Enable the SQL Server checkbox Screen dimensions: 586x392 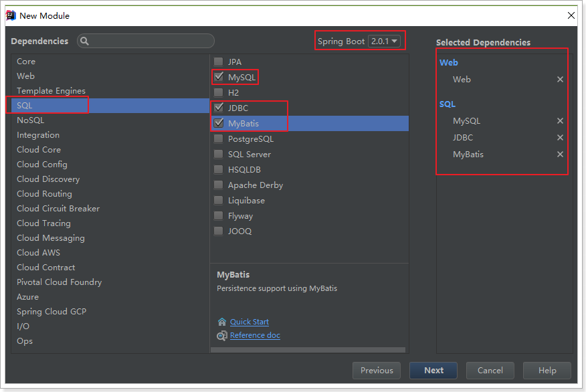(x=219, y=154)
